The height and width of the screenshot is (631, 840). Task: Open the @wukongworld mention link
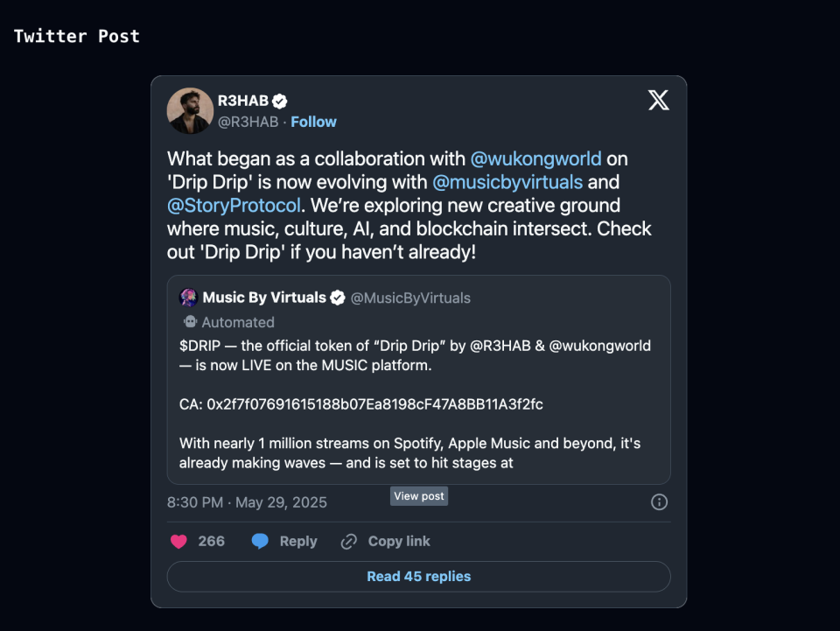tap(536, 159)
